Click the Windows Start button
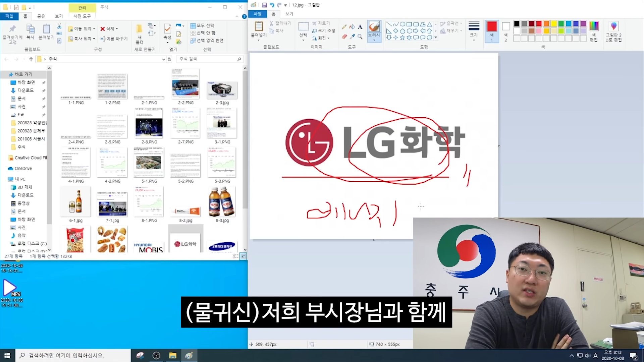The height and width of the screenshot is (362, 644). point(7,355)
